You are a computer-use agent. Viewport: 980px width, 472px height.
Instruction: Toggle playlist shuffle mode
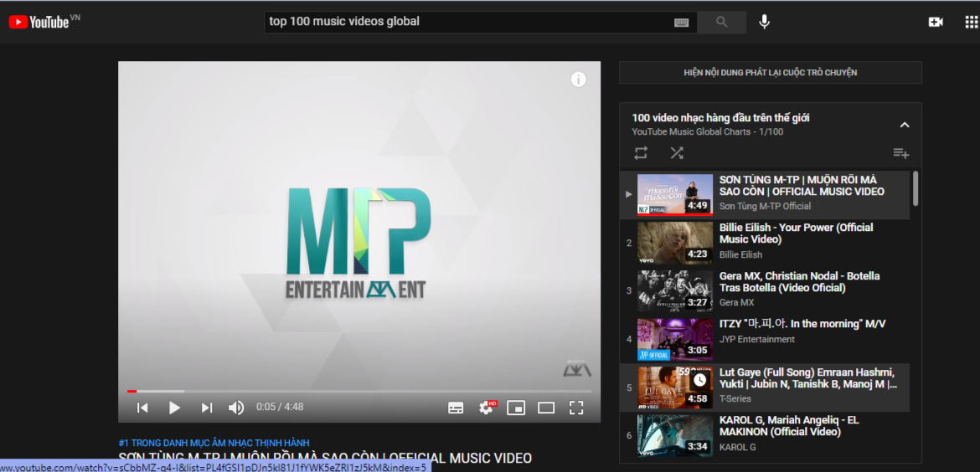(x=677, y=153)
